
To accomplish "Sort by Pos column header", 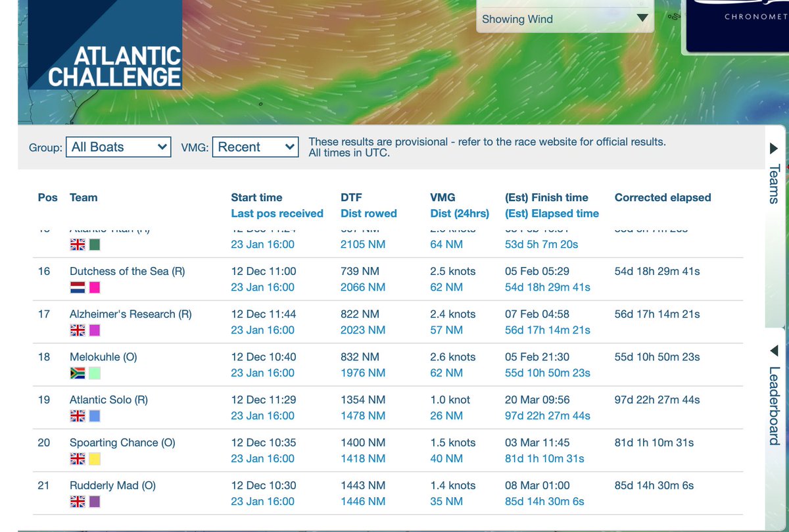I will [48, 197].
